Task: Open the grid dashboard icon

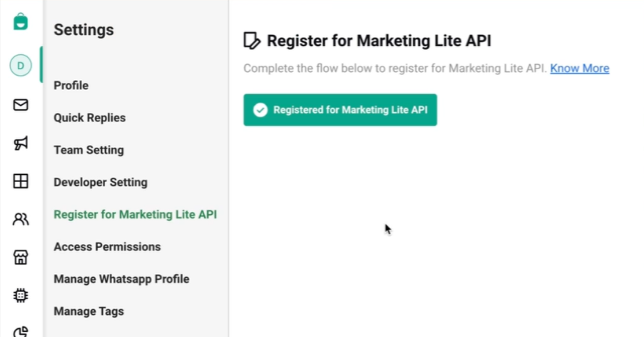Action: click(x=21, y=181)
